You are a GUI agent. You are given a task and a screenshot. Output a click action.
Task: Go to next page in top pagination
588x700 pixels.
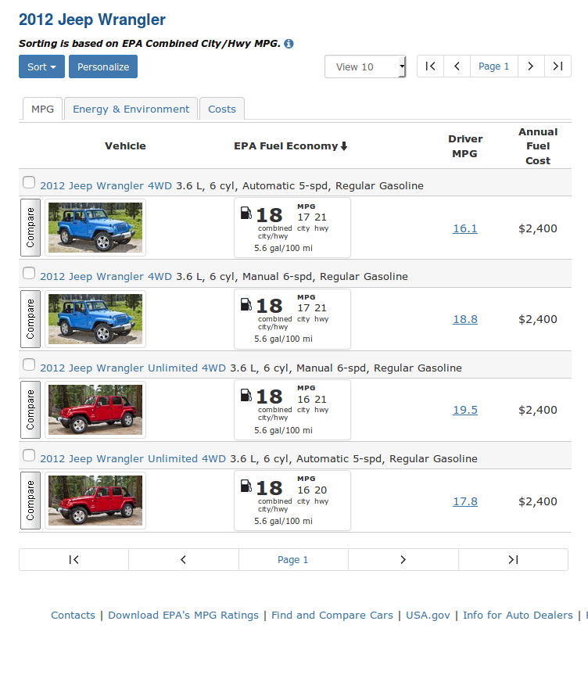click(531, 66)
